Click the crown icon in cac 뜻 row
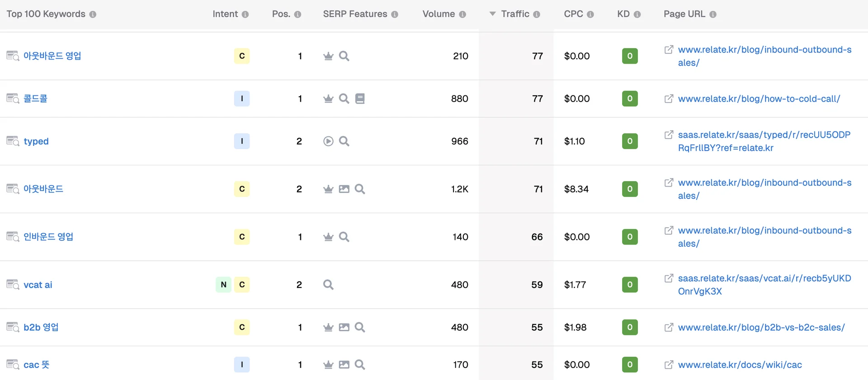The width and height of the screenshot is (868, 380). (328, 365)
